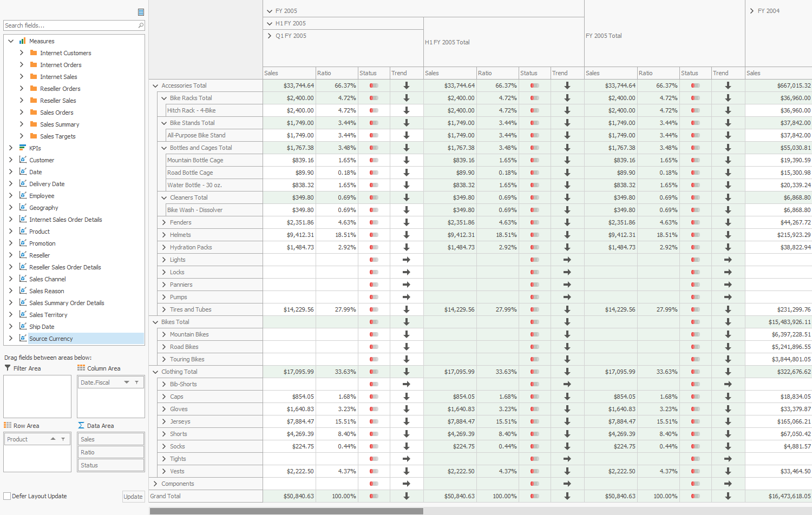Expand the Q1 FY 2005 column
The image size is (812, 515).
270,36
